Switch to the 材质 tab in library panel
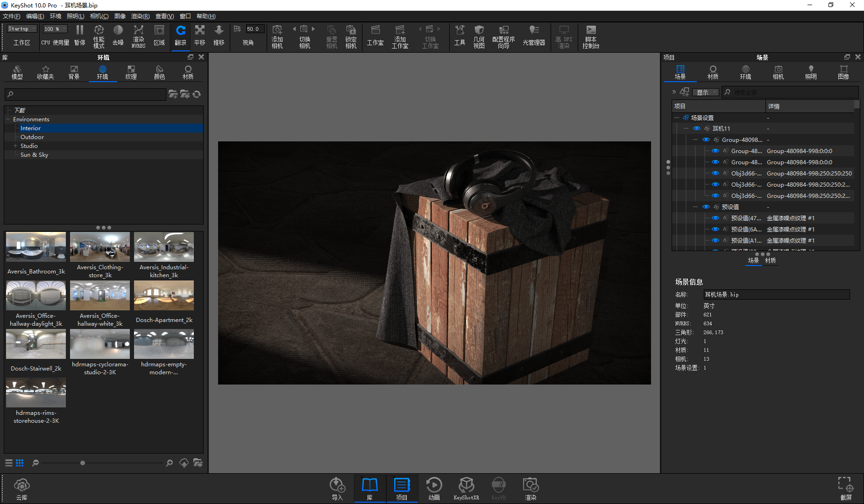Viewport: 864px width, 504px height. (x=188, y=72)
